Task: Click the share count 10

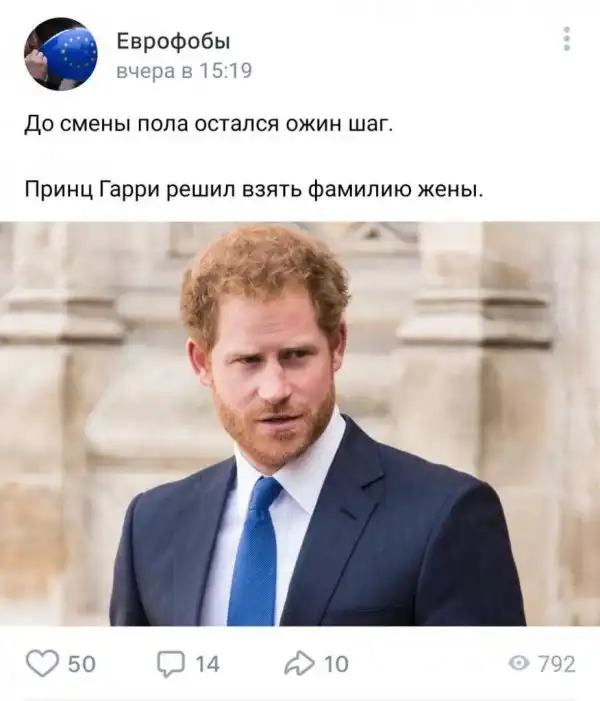Action: click(x=336, y=664)
